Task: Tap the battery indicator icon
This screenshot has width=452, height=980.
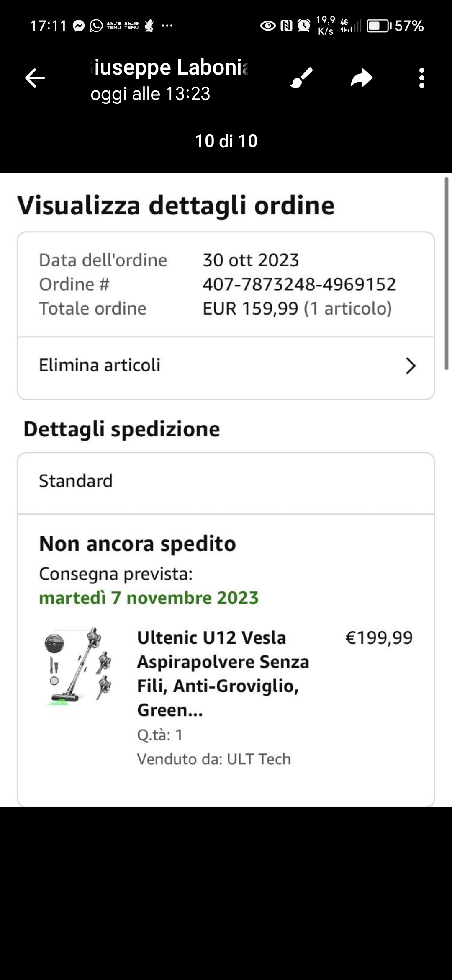Action: (x=379, y=26)
